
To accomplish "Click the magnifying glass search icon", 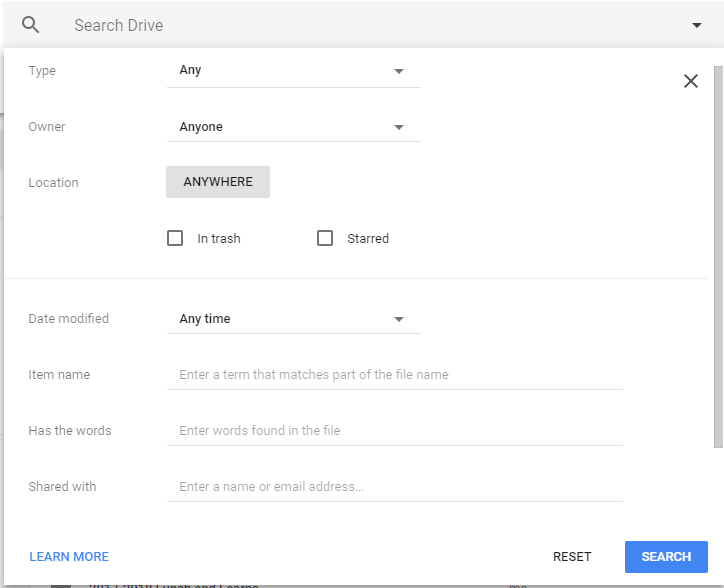I will point(31,25).
